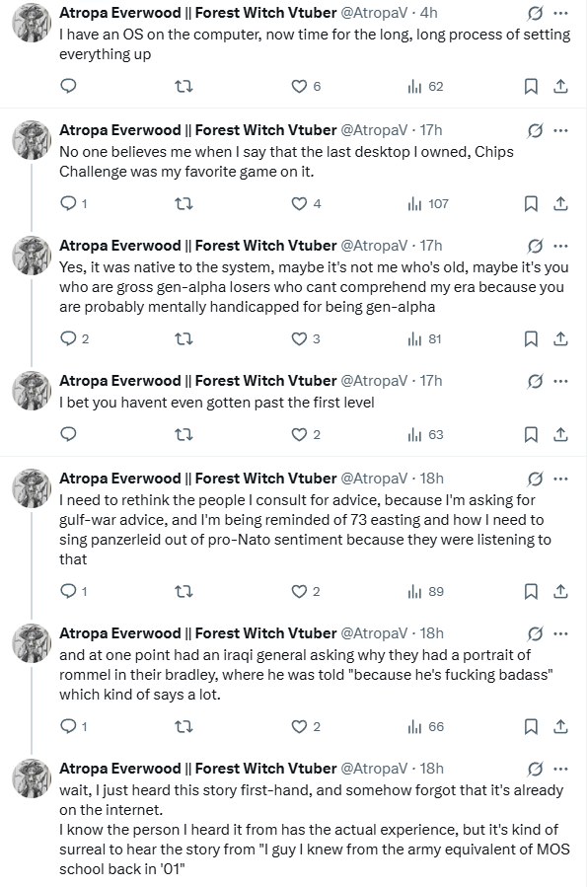Bookmark the 'first level' tweet
588x887 pixels.
[531, 434]
